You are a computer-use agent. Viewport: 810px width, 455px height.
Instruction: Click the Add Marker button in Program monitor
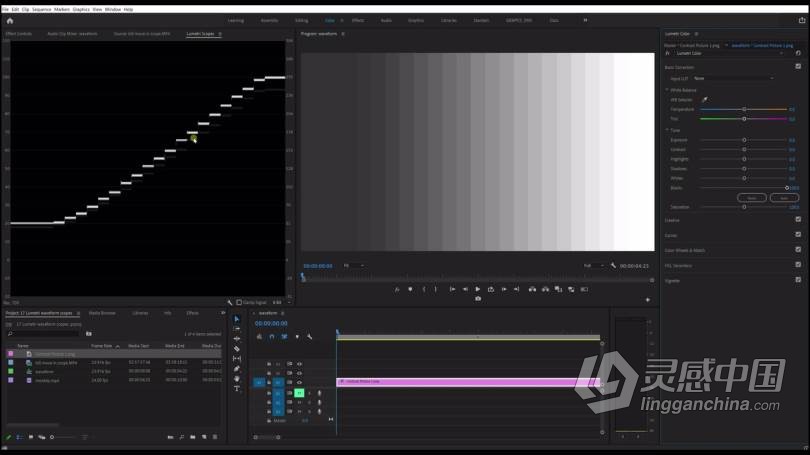coord(410,289)
